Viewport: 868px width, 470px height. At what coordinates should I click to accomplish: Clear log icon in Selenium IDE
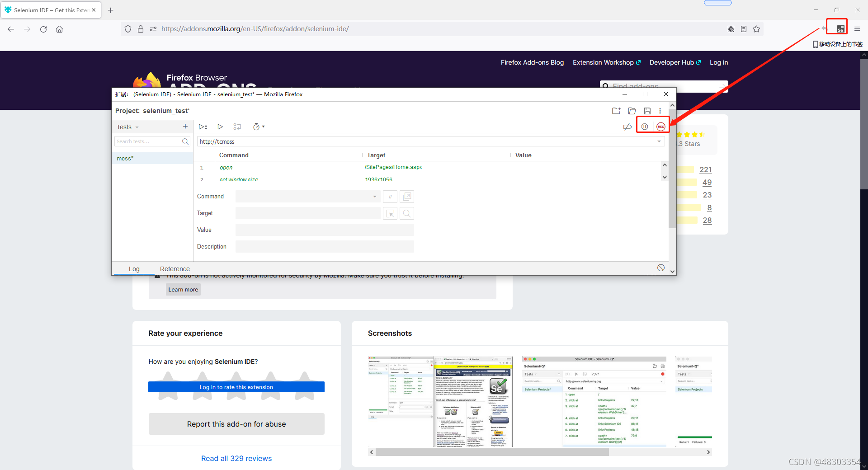pos(661,268)
